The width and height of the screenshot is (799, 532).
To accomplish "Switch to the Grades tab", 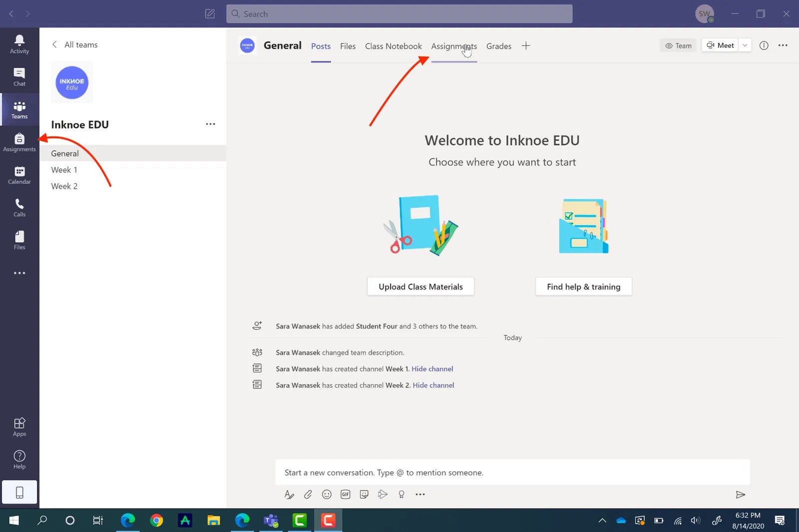I will tap(498, 46).
